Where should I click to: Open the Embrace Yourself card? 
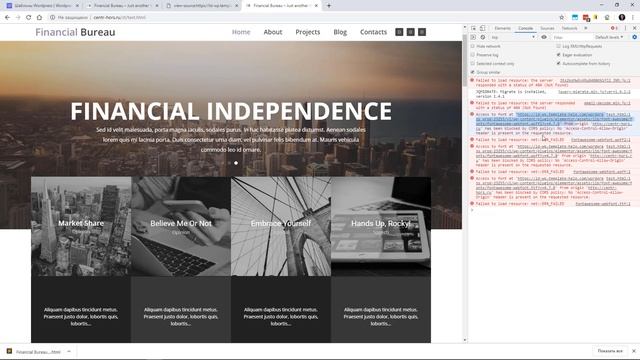[281, 227]
